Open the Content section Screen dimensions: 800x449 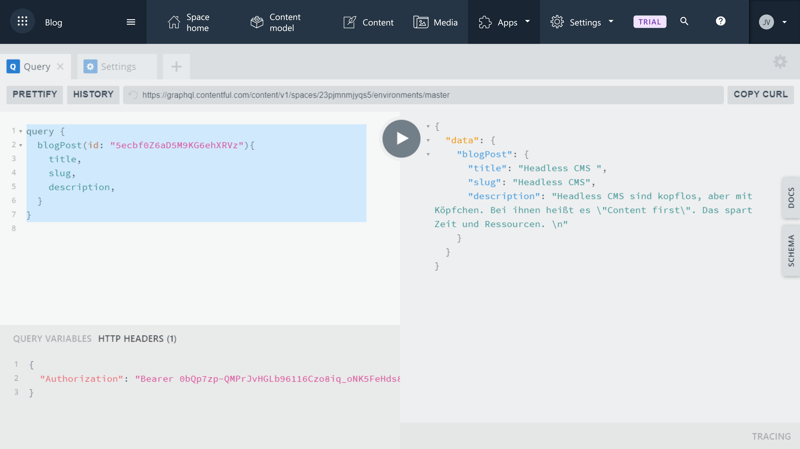[x=368, y=22]
